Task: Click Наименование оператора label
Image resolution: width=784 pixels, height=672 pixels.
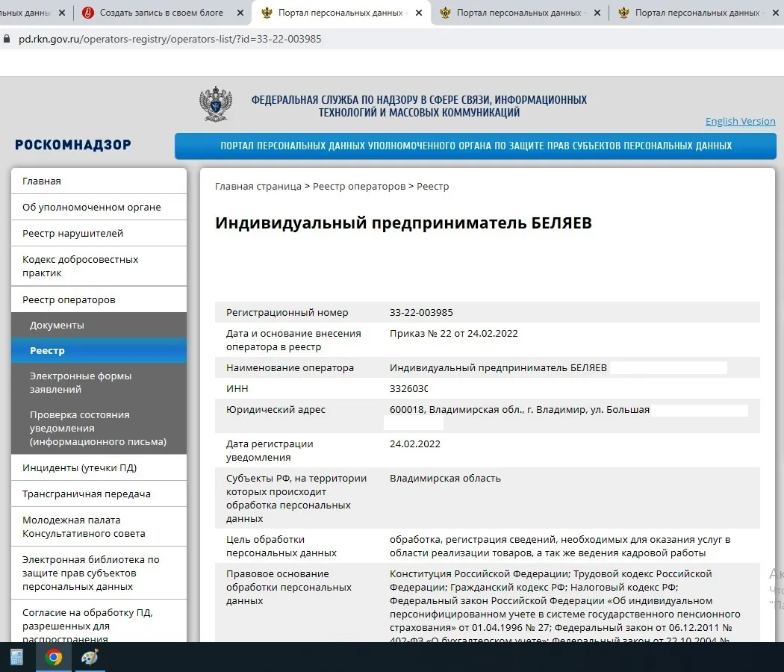Action: 290,367
